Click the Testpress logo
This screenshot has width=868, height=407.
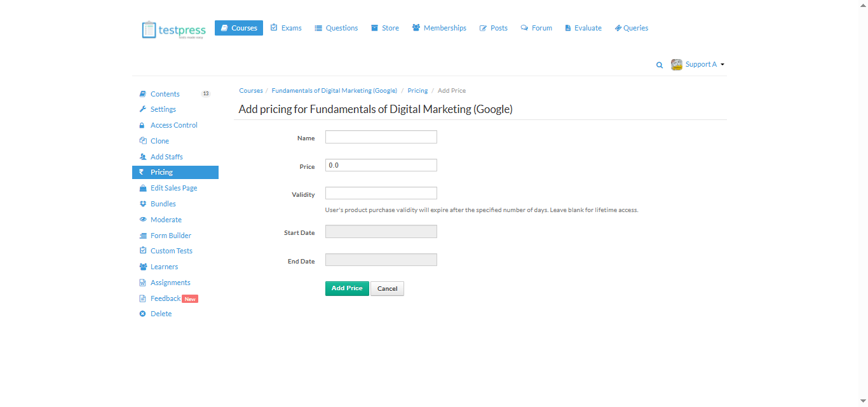tap(173, 30)
